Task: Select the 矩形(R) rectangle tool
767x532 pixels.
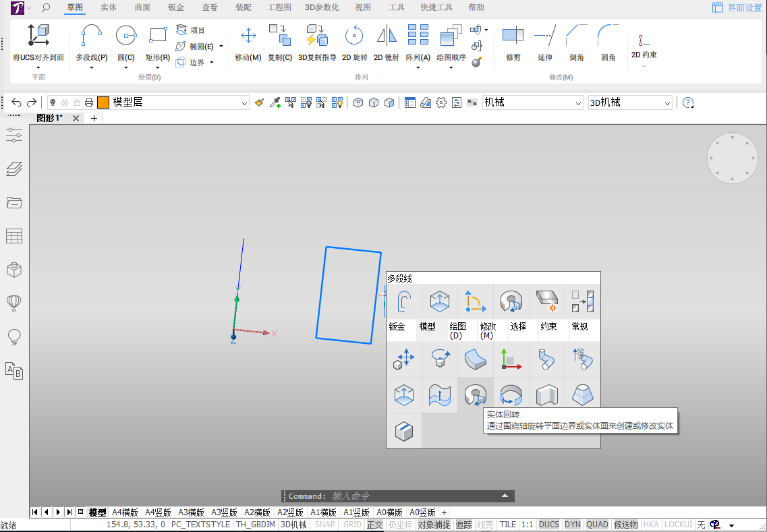Action: click(157, 36)
